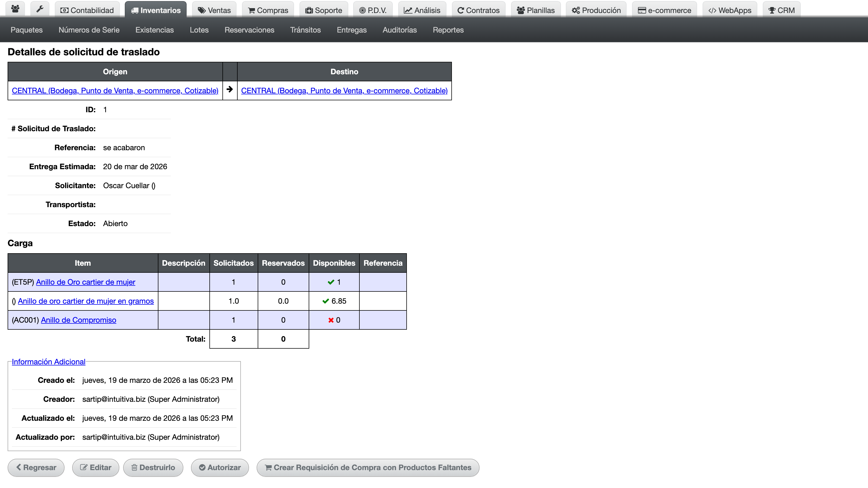Select the '20 de mar de 2026' date
This screenshot has height=488, width=868.
click(x=135, y=166)
